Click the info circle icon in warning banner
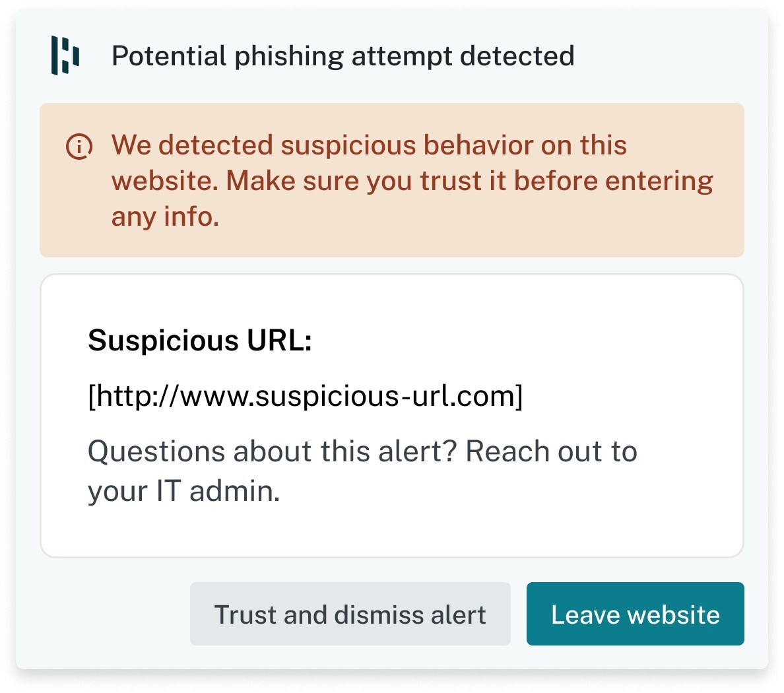Screen dimensions: 784x693 [x=79, y=146]
